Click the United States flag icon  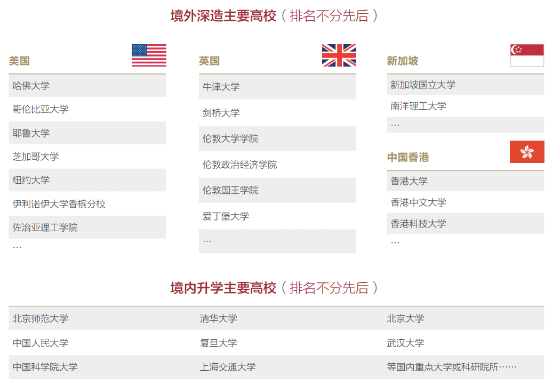pyautogui.click(x=149, y=55)
